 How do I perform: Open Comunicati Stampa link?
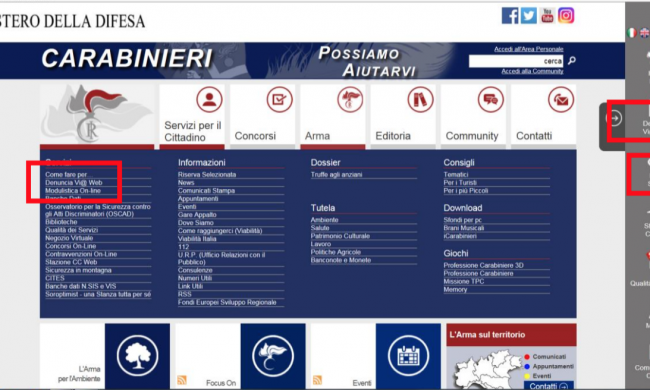click(x=206, y=191)
